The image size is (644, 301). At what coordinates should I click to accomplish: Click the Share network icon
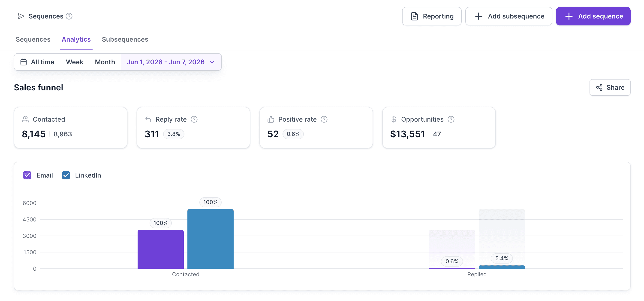599,87
